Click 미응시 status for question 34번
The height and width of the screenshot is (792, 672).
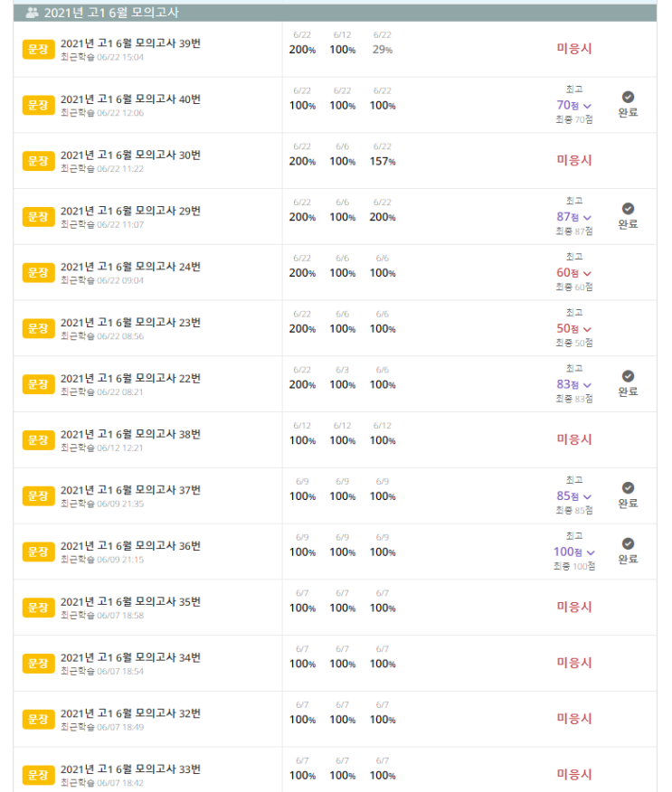573,663
